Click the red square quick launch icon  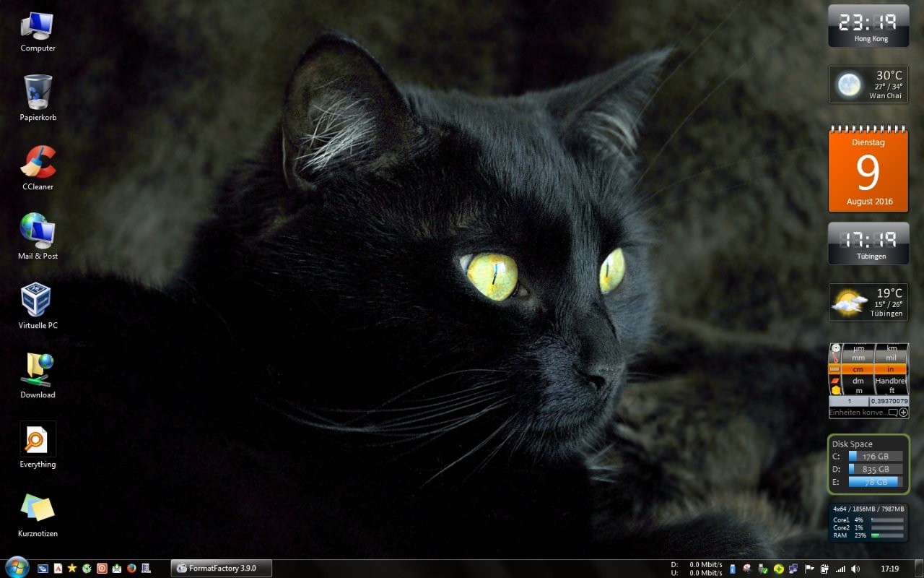102,569
